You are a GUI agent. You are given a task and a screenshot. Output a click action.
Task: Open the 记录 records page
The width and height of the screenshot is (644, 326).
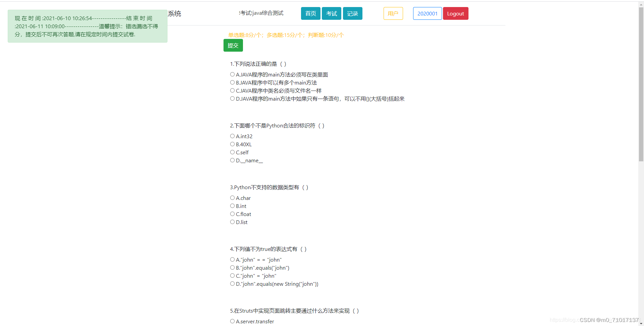tap(352, 13)
